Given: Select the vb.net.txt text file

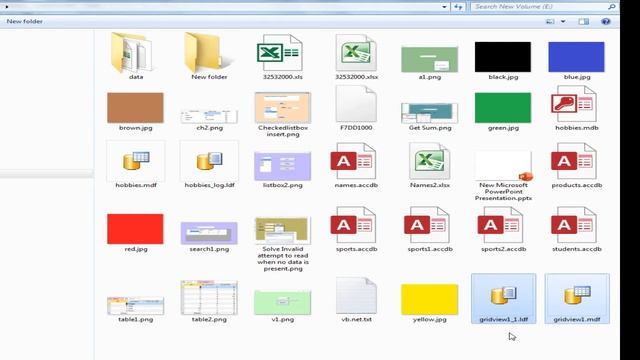Looking at the screenshot, I should click(356, 296).
